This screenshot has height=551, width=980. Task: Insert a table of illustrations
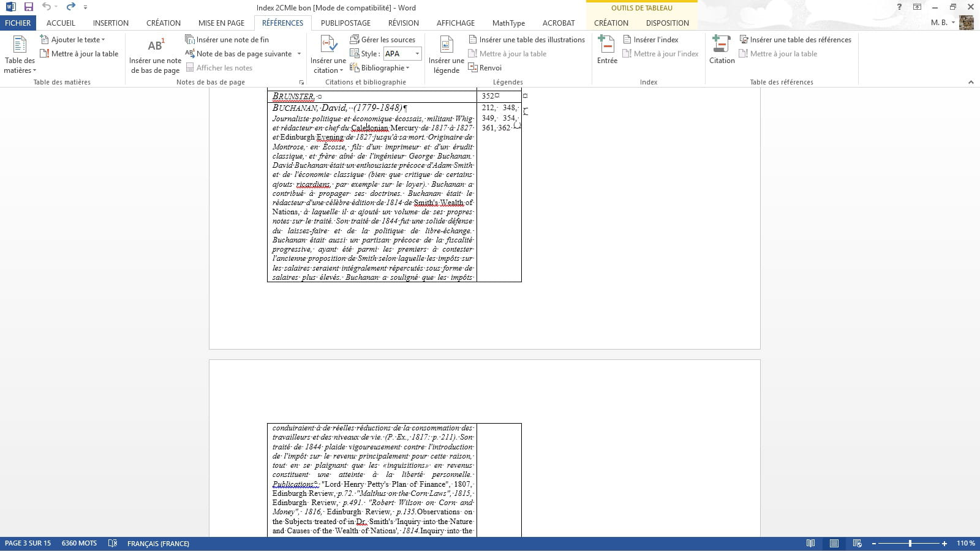(526, 40)
